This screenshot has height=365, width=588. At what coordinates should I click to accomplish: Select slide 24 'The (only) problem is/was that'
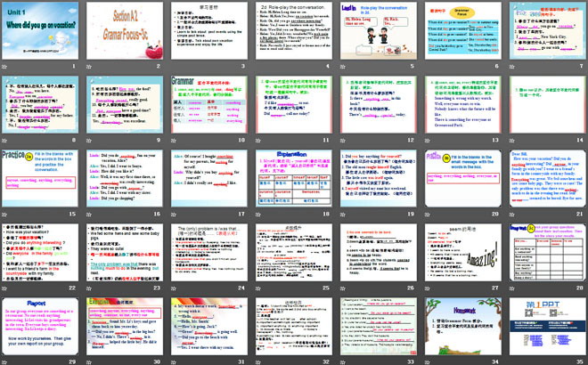point(209,252)
